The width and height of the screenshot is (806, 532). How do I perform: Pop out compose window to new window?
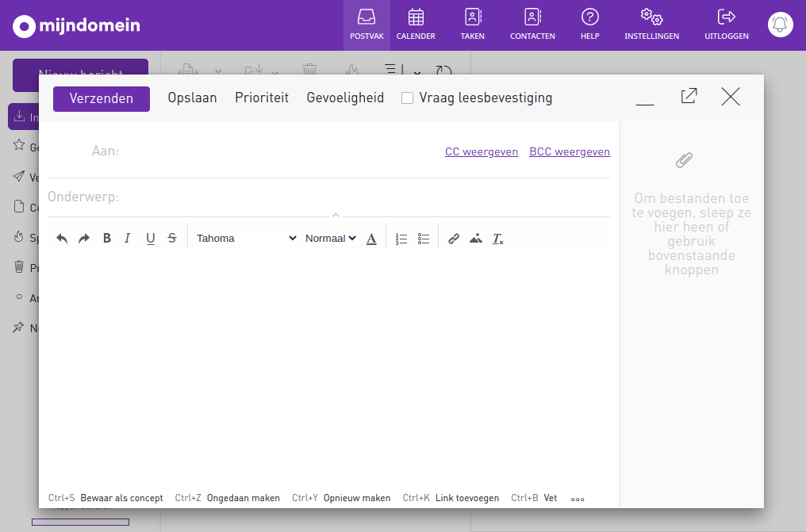(689, 96)
